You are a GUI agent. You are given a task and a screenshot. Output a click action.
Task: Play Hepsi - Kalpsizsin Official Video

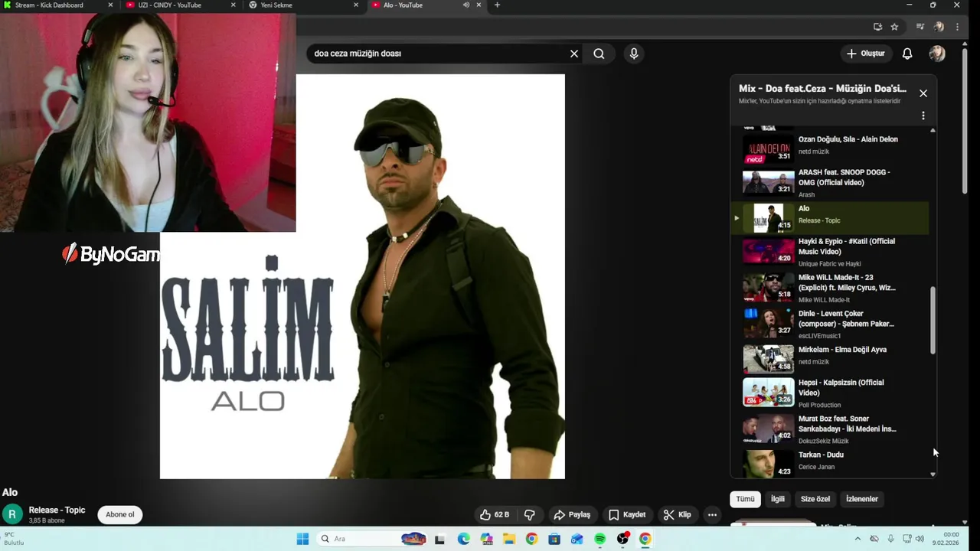[x=830, y=393]
